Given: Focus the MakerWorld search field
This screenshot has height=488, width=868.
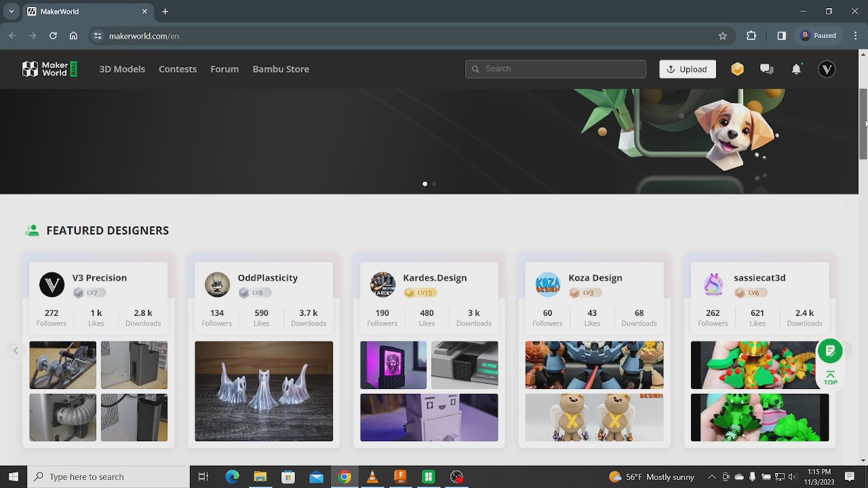Looking at the screenshot, I should (555, 69).
